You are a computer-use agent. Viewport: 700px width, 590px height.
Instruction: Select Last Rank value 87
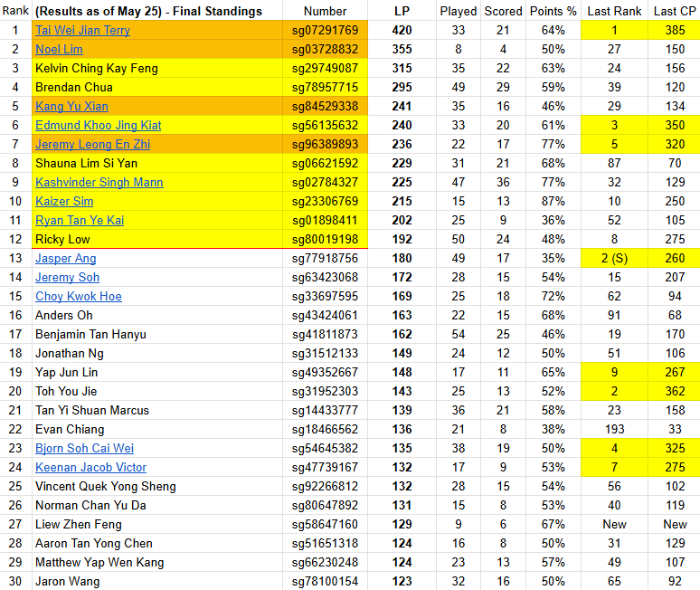click(614, 164)
